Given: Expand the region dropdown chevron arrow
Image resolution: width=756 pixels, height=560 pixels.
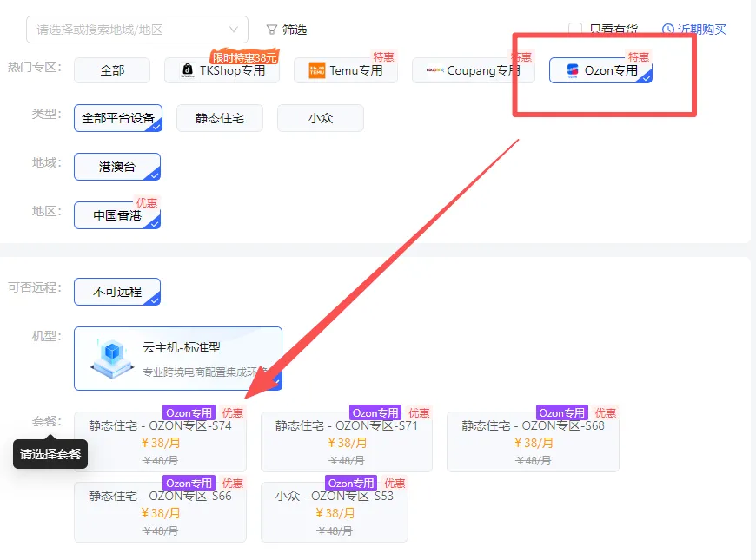Looking at the screenshot, I should tap(234, 30).
